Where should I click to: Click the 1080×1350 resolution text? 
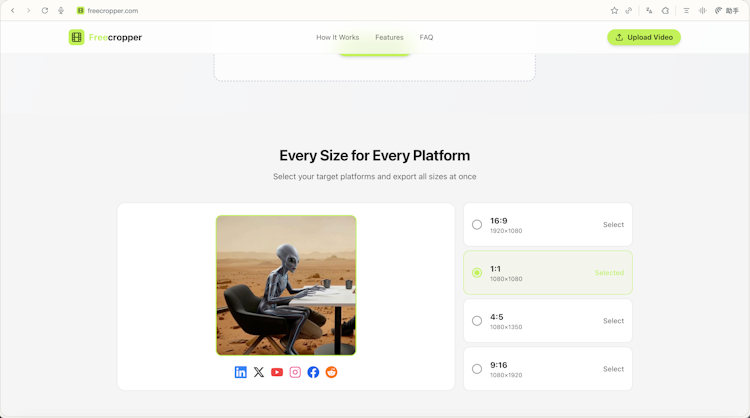(x=506, y=327)
